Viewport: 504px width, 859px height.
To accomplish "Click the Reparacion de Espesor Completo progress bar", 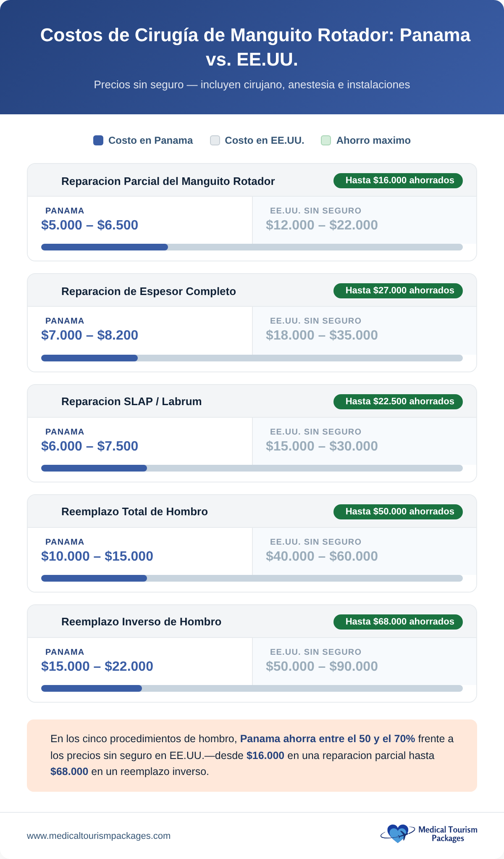I will (x=252, y=358).
